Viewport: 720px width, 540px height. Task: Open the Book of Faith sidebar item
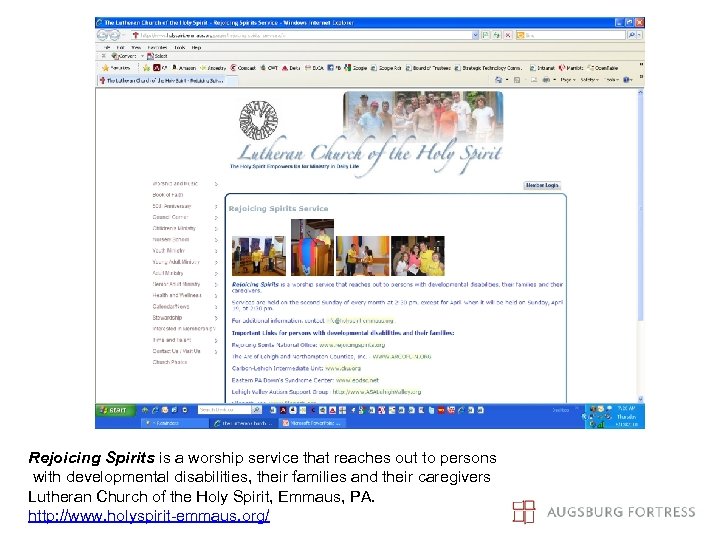[168, 195]
